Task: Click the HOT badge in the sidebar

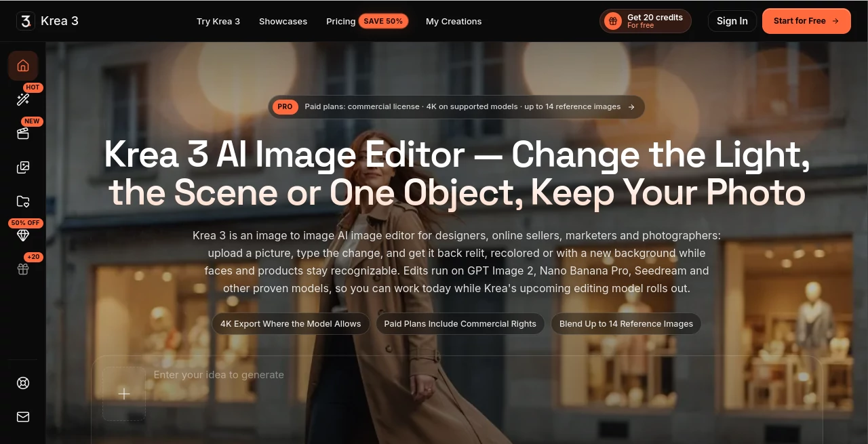Action: pos(33,87)
